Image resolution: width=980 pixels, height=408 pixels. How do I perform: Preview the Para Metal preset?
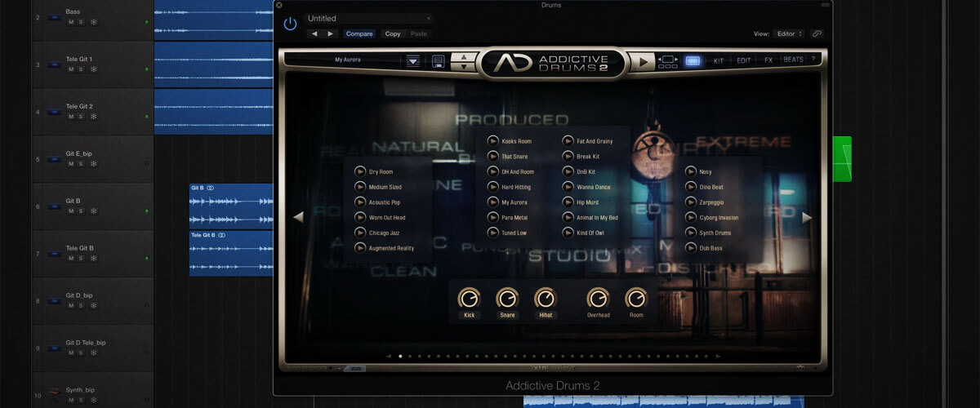[493, 218]
